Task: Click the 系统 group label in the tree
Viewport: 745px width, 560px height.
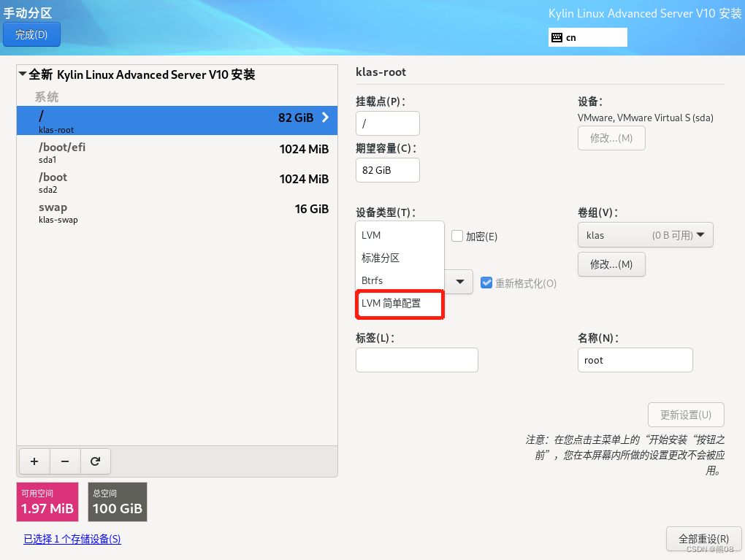Action: pyautogui.click(x=47, y=97)
